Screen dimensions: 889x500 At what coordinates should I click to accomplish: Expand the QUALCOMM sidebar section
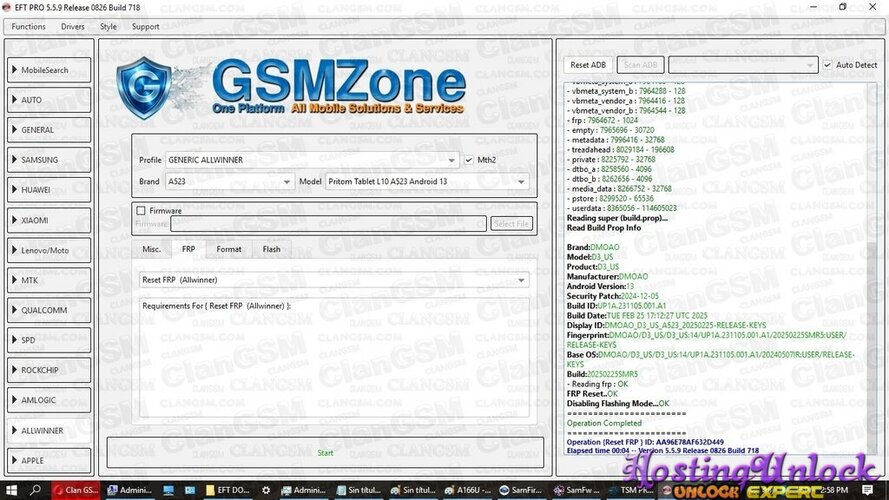pos(49,310)
